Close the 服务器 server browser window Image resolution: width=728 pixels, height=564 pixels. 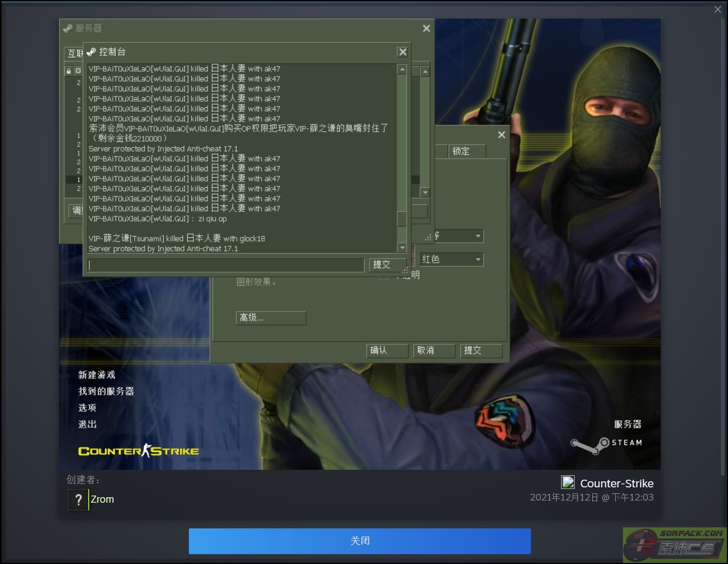pyautogui.click(x=426, y=28)
